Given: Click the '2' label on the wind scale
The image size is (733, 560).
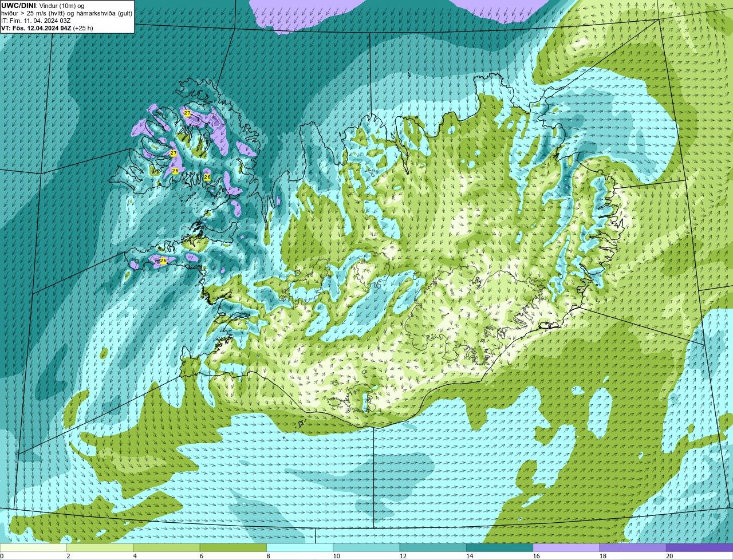Looking at the screenshot, I should pyautogui.click(x=68, y=556).
